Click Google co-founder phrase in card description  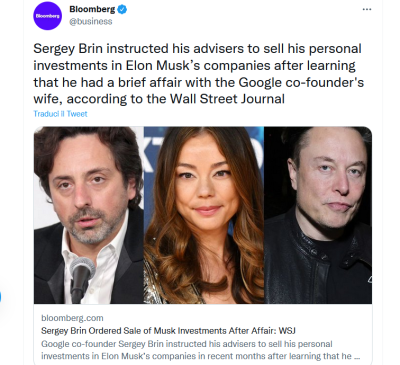pos(79,344)
